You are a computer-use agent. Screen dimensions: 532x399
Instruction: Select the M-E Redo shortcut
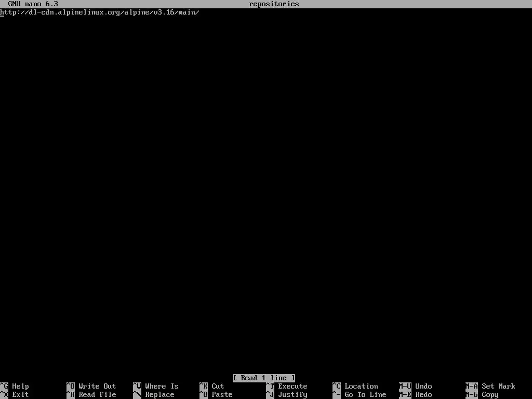pyautogui.click(x=416, y=395)
